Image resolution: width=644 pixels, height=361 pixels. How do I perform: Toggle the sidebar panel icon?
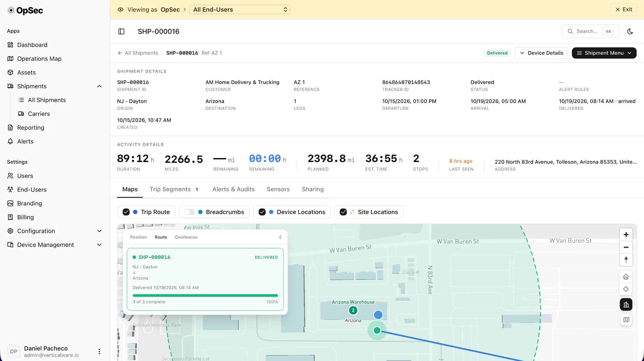click(x=121, y=32)
